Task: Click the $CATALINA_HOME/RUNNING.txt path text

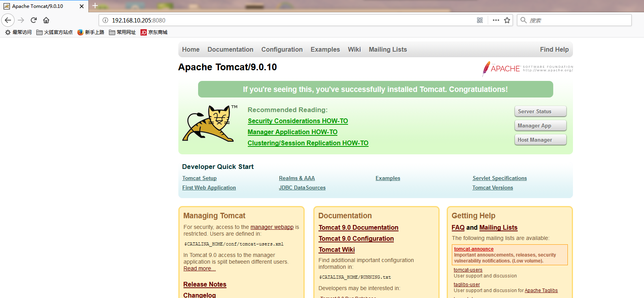Action: point(355,277)
